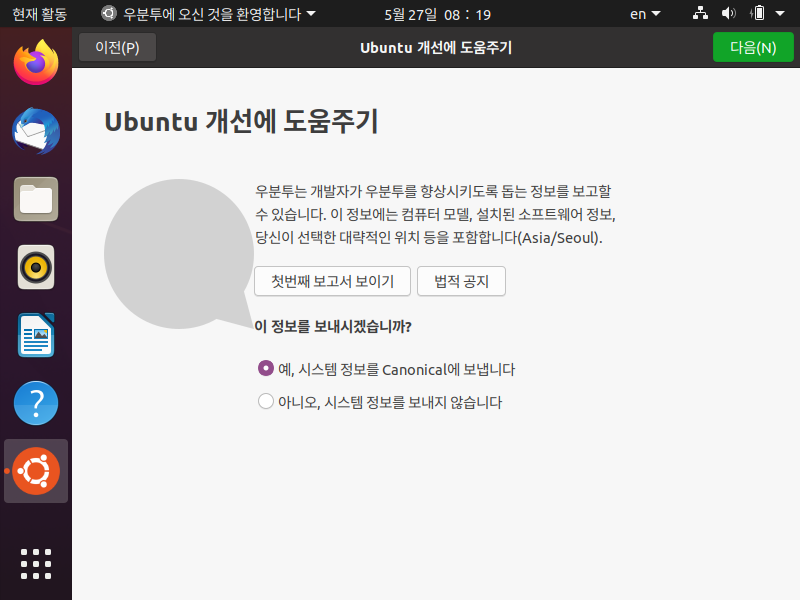
Task: Open system menu arrow in top bar
Action: coord(780,14)
